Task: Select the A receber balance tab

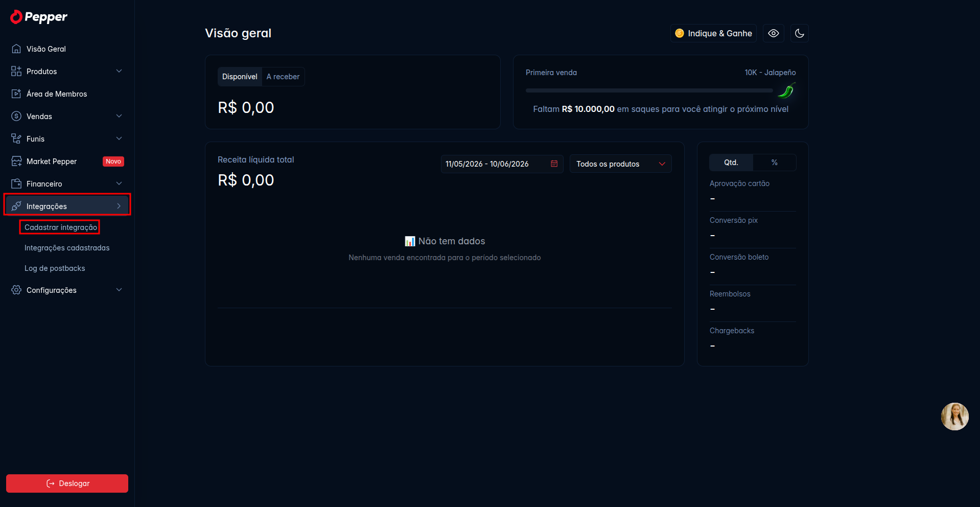Action: click(x=283, y=77)
